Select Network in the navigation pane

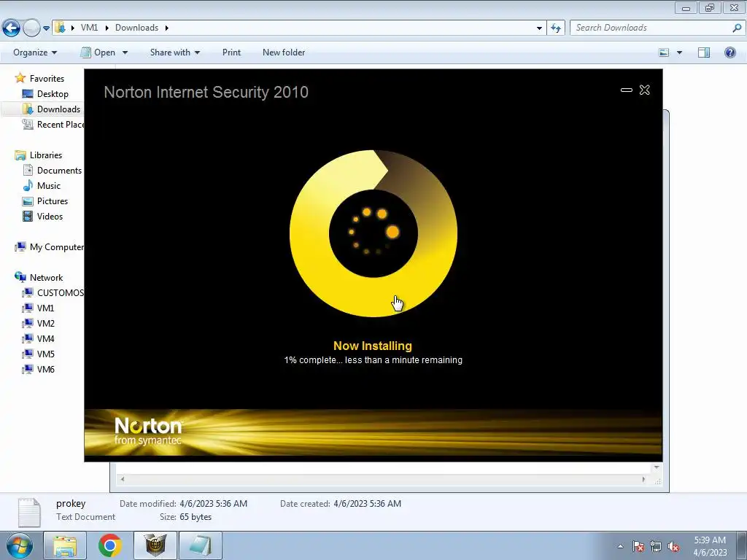click(46, 278)
